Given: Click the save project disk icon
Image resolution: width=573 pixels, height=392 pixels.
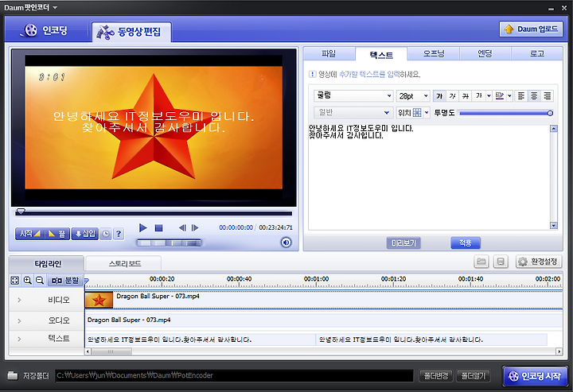Looking at the screenshot, I should [x=501, y=262].
